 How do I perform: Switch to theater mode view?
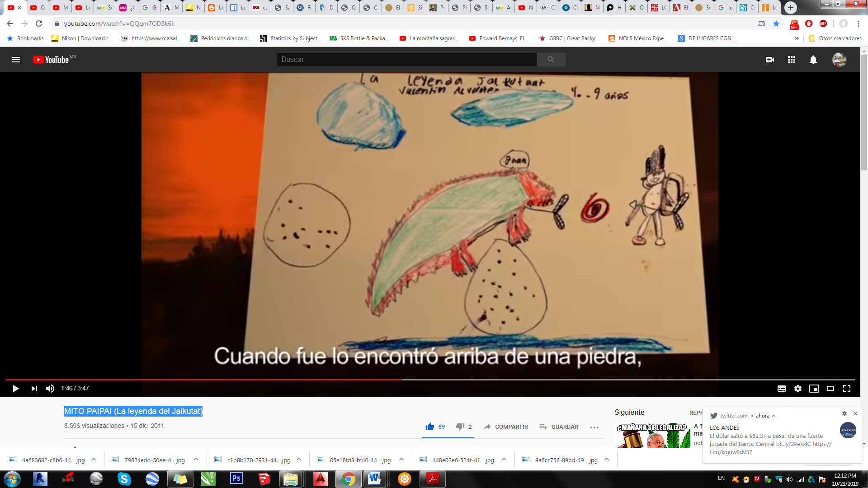(830, 389)
